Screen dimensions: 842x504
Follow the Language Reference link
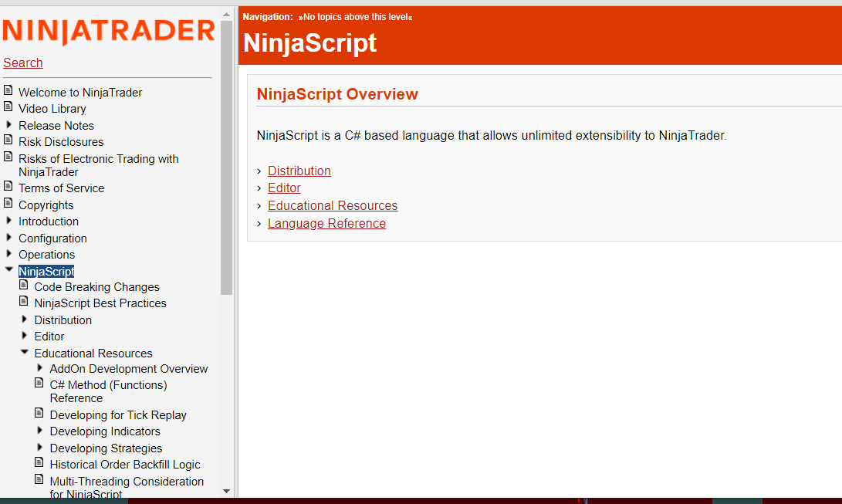[326, 223]
